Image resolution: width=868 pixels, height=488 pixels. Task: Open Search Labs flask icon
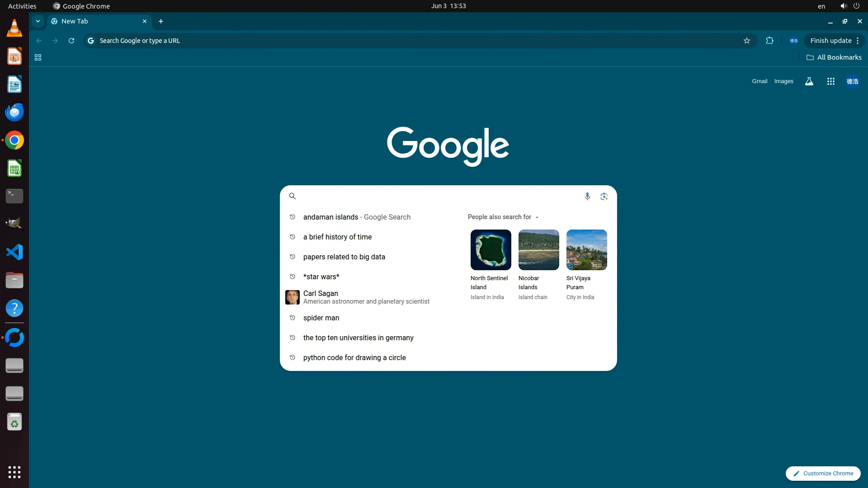(809, 81)
